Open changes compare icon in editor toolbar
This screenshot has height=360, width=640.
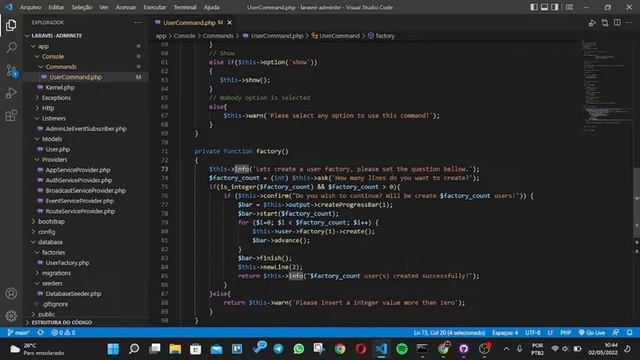point(604,23)
